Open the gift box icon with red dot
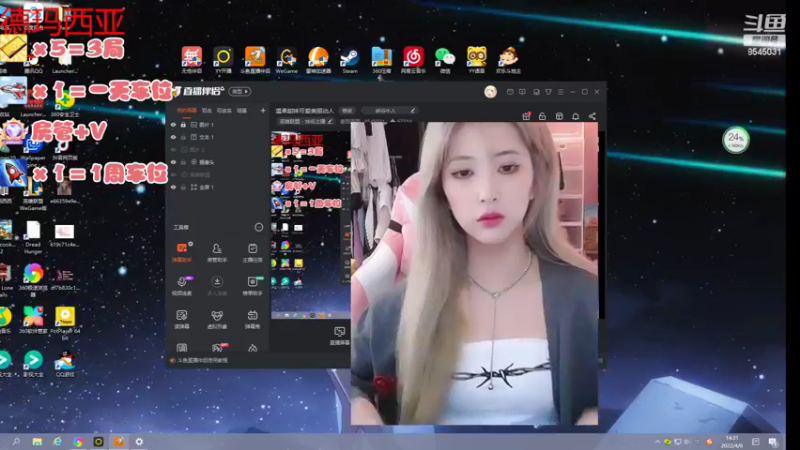Image resolution: width=800 pixels, height=450 pixels. point(526,116)
